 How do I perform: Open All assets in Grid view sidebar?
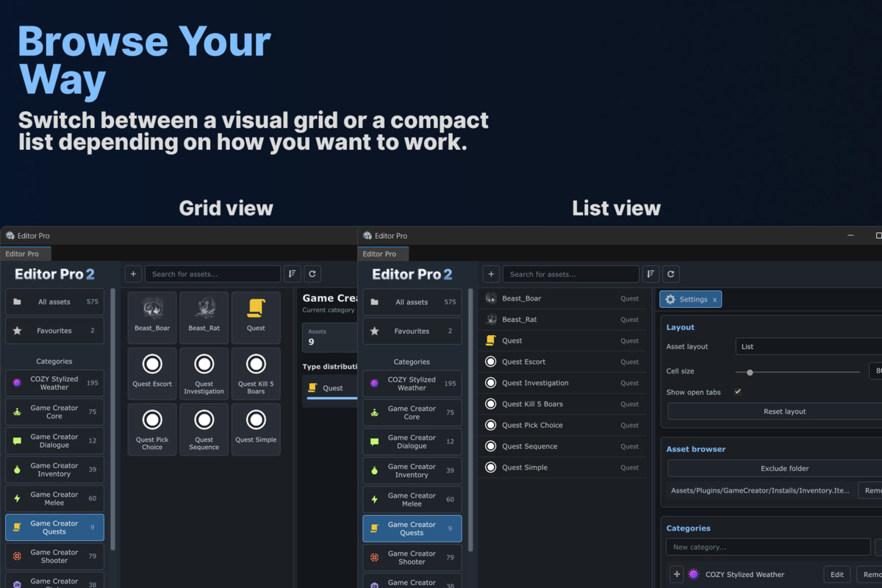click(54, 302)
